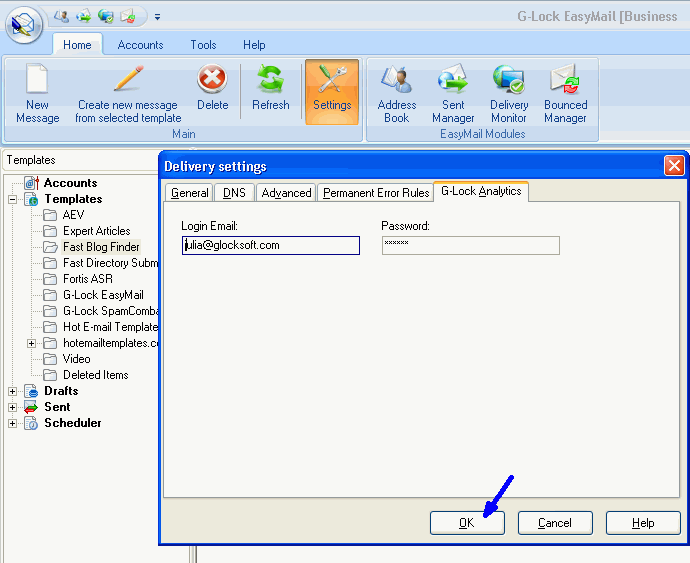Select the DNS tab

(234, 193)
